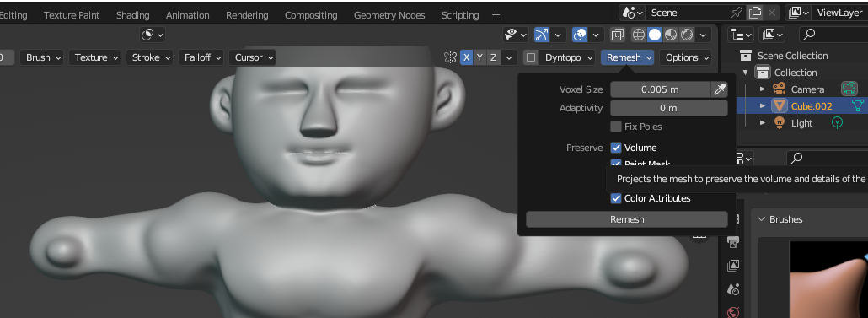Screen dimensions: 868x318
Task: Collapse the Brushes panel
Action: point(761,218)
